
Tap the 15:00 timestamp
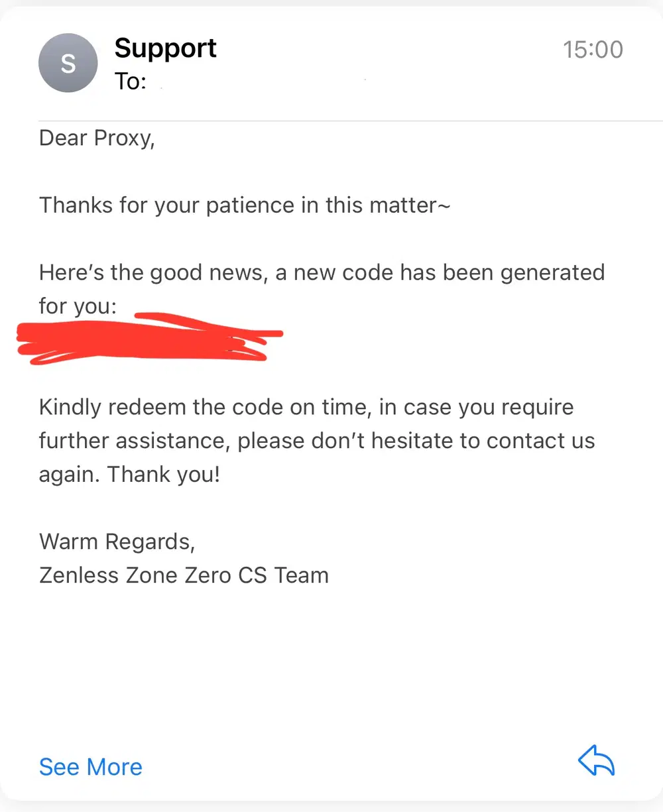[593, 50]
